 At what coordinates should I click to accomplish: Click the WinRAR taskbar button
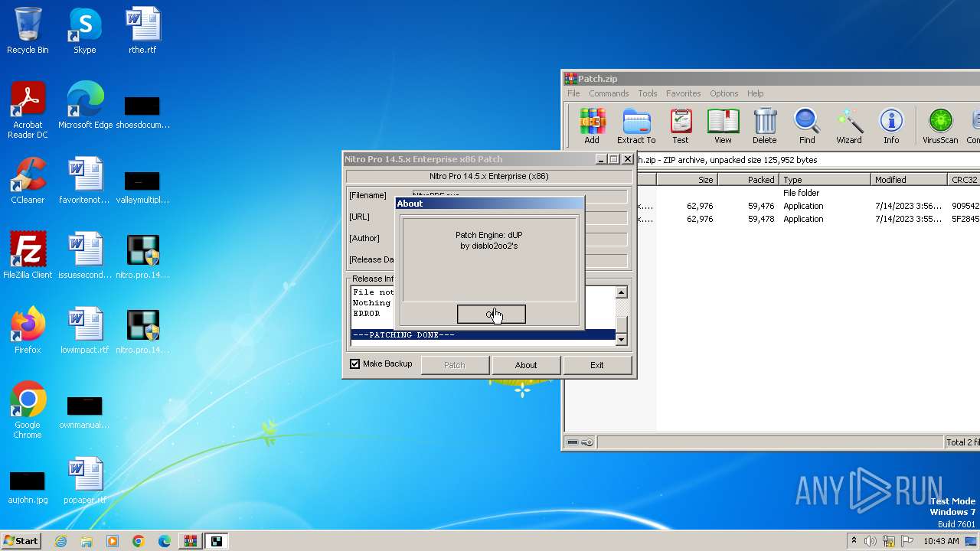[190, 541]
